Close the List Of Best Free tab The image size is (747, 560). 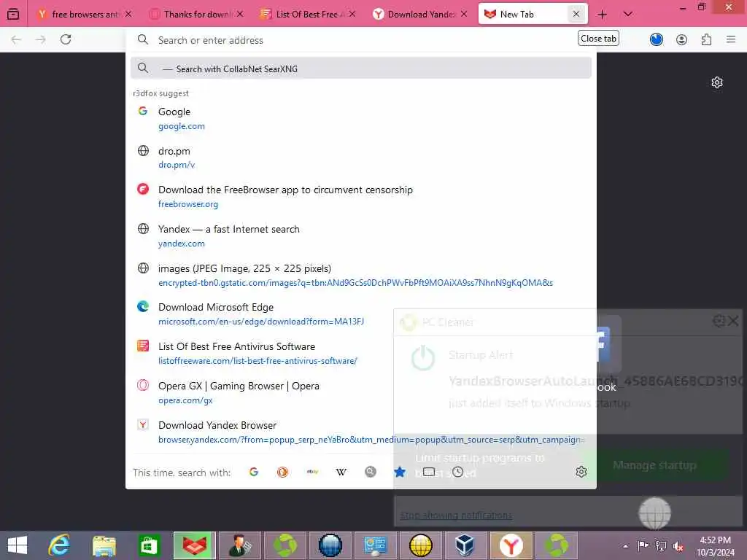[352, 15]
